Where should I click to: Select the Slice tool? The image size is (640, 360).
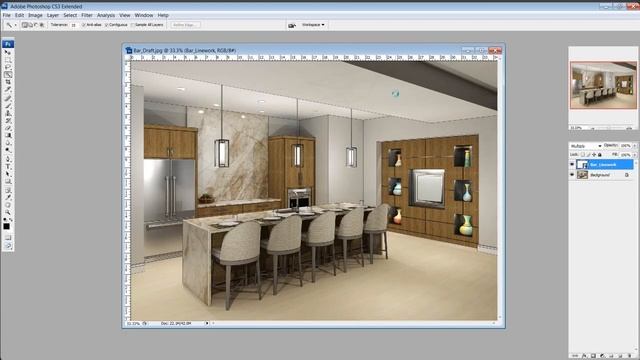coord(8,89)
